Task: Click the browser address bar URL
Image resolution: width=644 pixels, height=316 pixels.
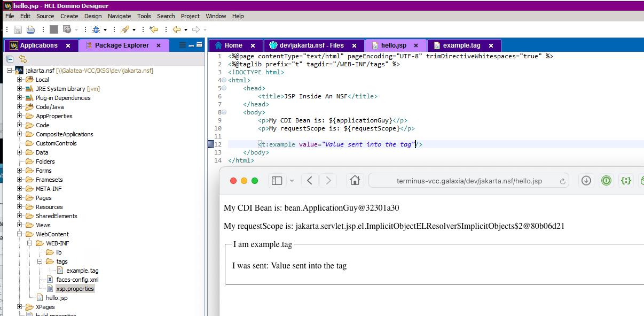Action: [469, 181]
